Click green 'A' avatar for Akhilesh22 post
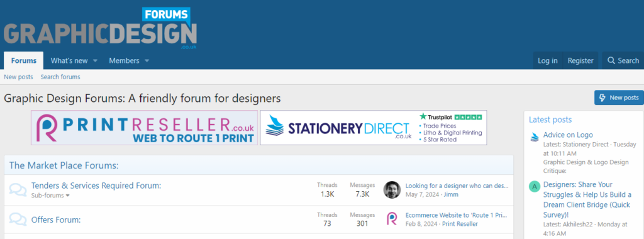The width and height of the screenshot is (644, 239). coord(535,187)
